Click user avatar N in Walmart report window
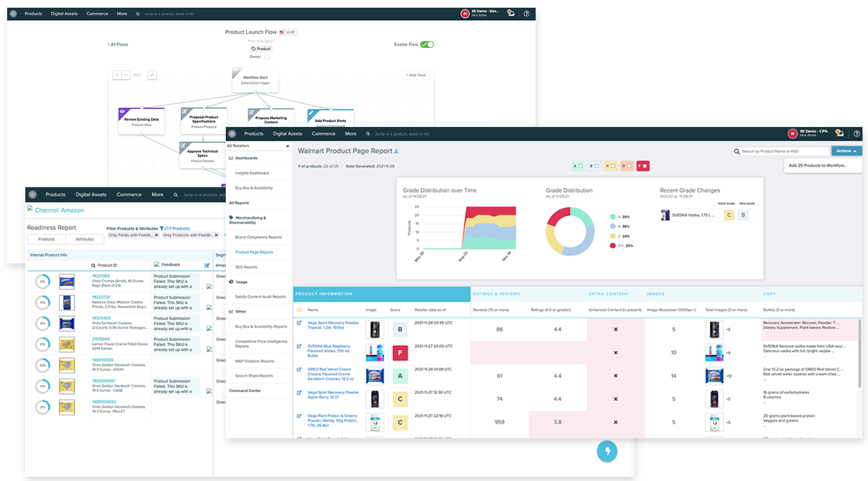Screen dimensions: 868x481 pos(792,134)
